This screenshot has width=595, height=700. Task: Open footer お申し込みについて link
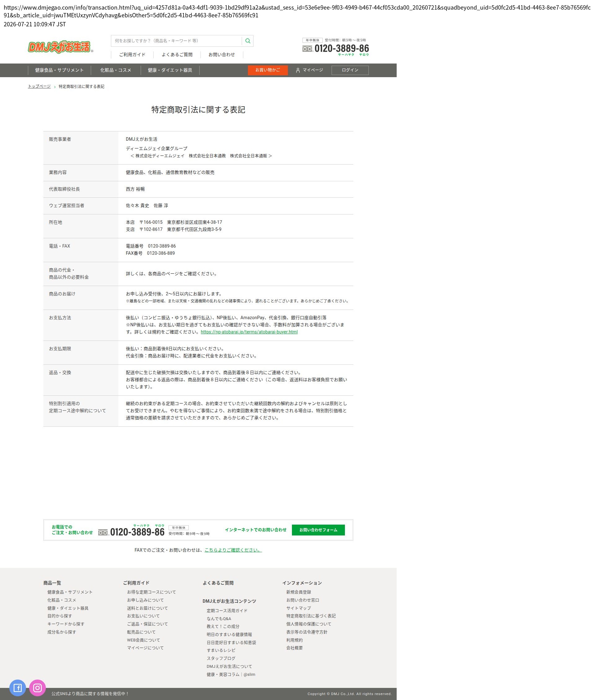coord(145,600)
